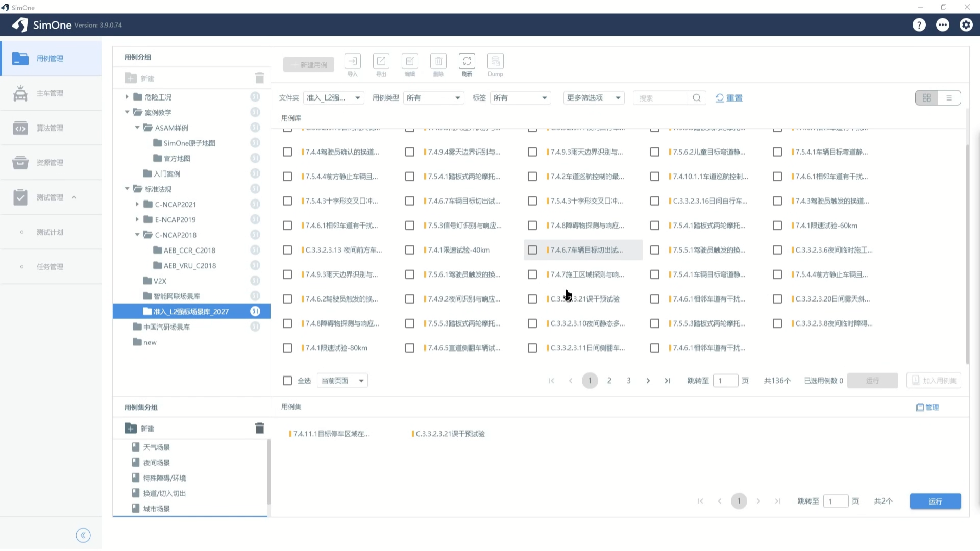Open the 标签 tag dropdown

point(521,98)
